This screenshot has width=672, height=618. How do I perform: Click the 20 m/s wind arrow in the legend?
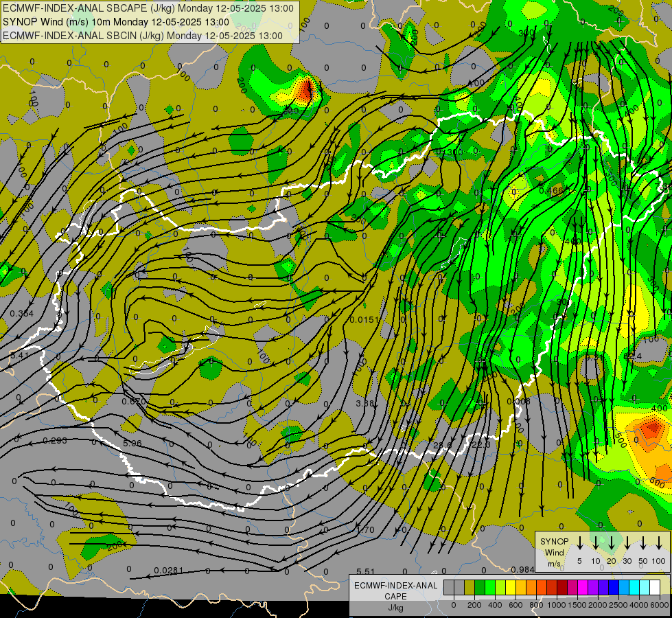pyautogui.click(x=612, y=543)
